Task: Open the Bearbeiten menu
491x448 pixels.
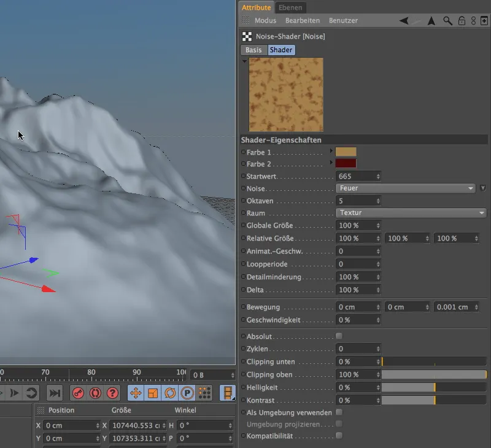Action: [303, 20]
